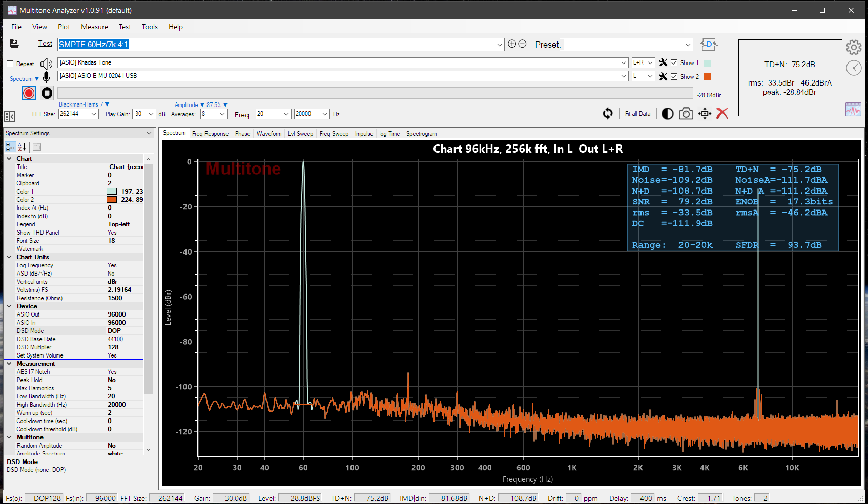The width and height of the screenshot is (868, 504).
Task: Open start frequency 20 dropdown
Action: [x=286, y=114]
